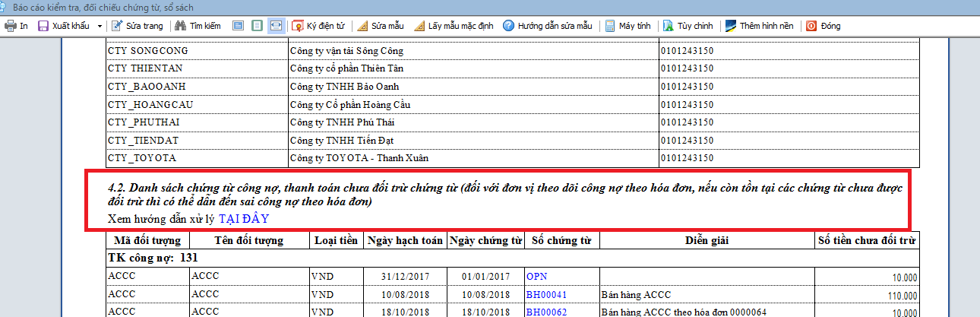
Task: Open the TẠI ĐÂY guidance link
Action: click(x=244, y=219)
